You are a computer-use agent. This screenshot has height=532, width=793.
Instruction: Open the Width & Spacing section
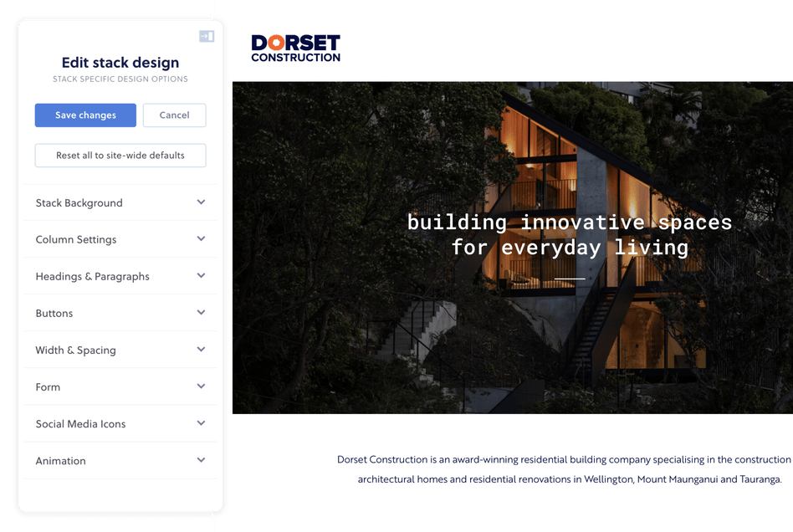120,350
